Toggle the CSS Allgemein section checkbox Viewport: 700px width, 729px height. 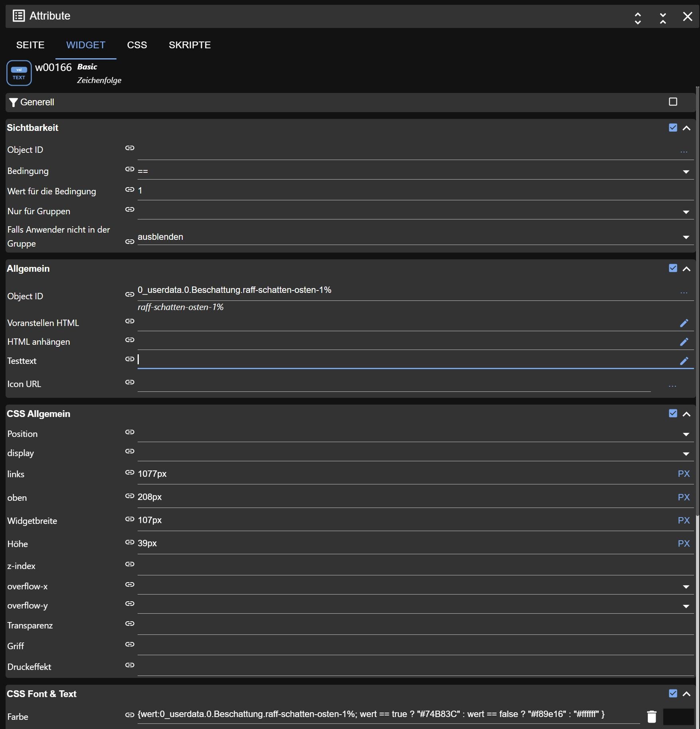pyautogui.click(x=673, y=413)
